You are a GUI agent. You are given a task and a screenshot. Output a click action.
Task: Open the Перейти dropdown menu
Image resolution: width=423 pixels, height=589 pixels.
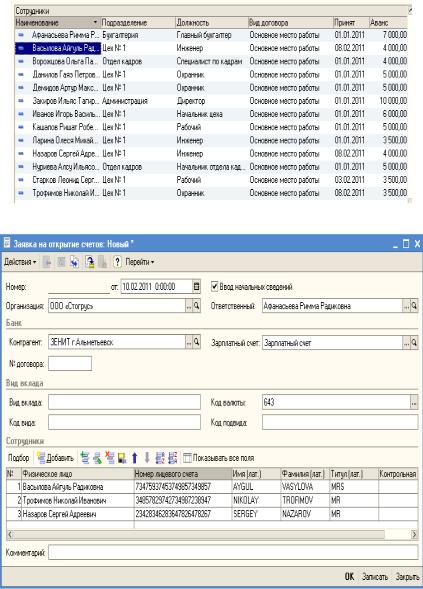coord(140,262)
